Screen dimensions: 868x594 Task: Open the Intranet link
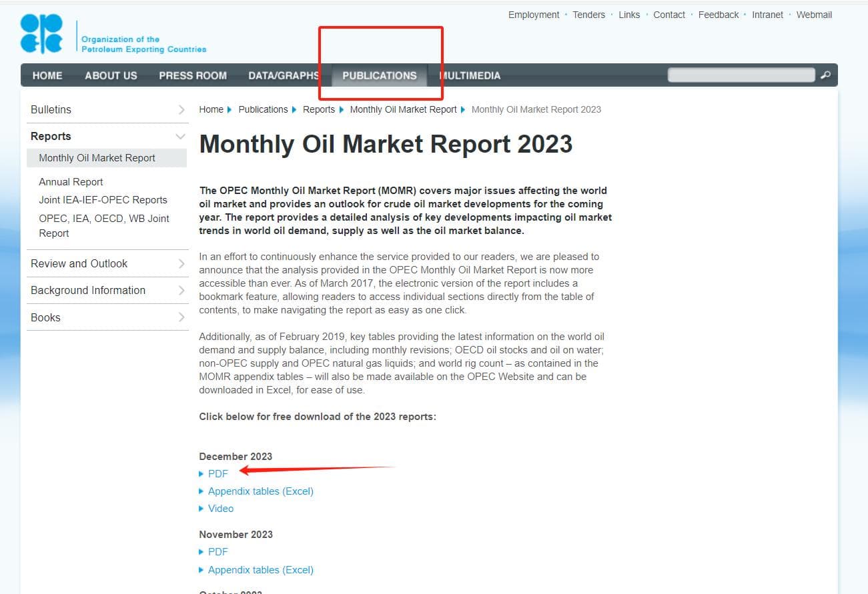[x=767, y=15]
